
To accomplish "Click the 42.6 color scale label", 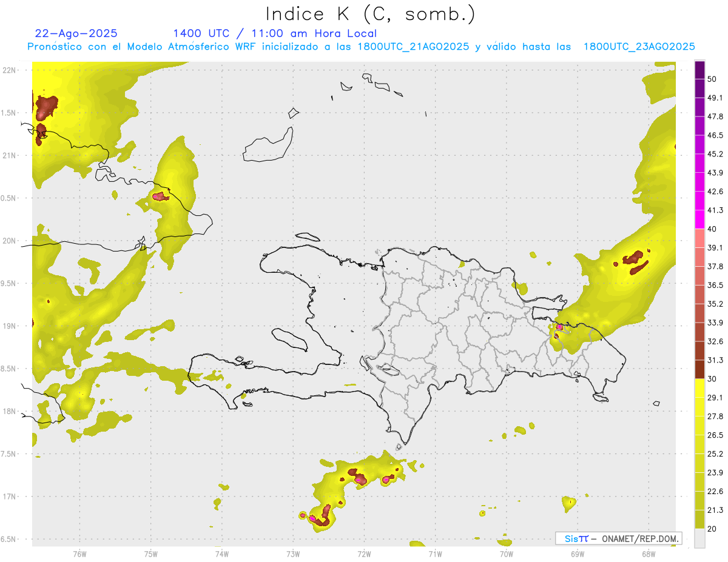I will point(715,192).
